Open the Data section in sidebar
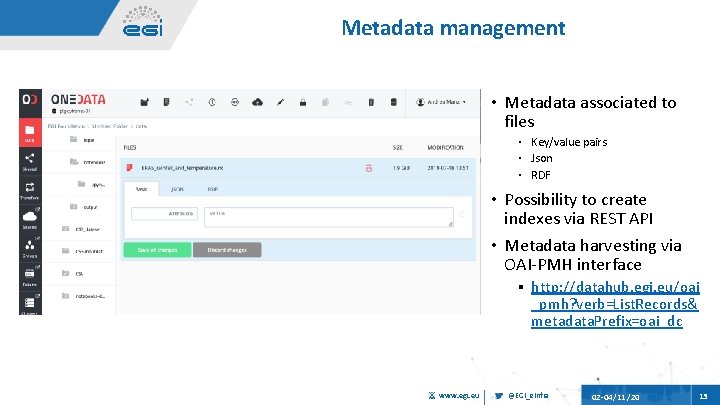Image resolution: width=720 pixels, height=405 pixels. tap(30, 133)
